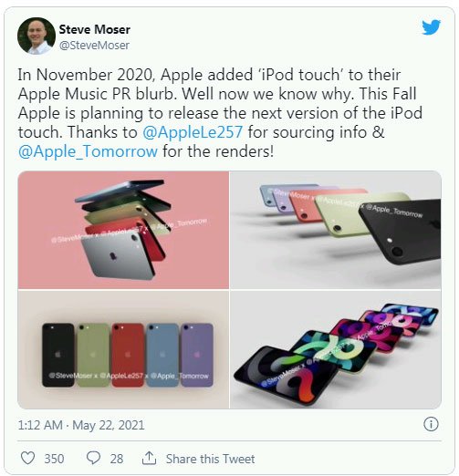Image resolution: width=459 pixels, height=476 pixels.
Task: Open the iPod front screens render image
Action: (336, 349)
